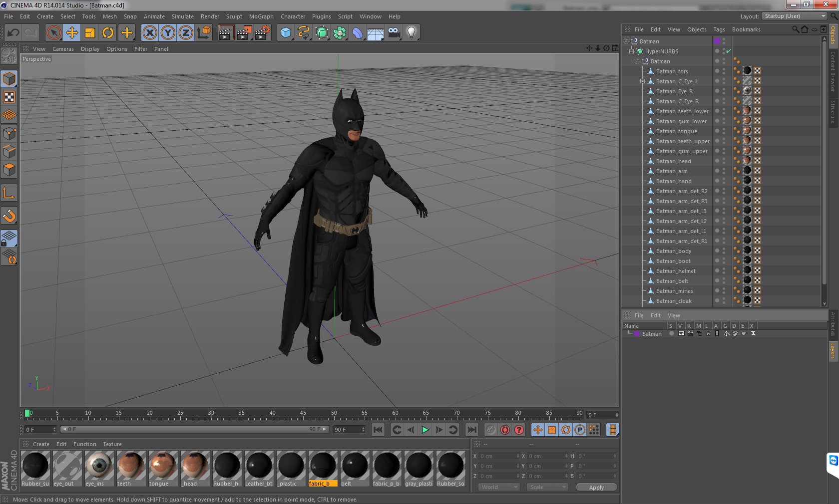
Task: Open Edit Render Settings
Action: [263, 33]
